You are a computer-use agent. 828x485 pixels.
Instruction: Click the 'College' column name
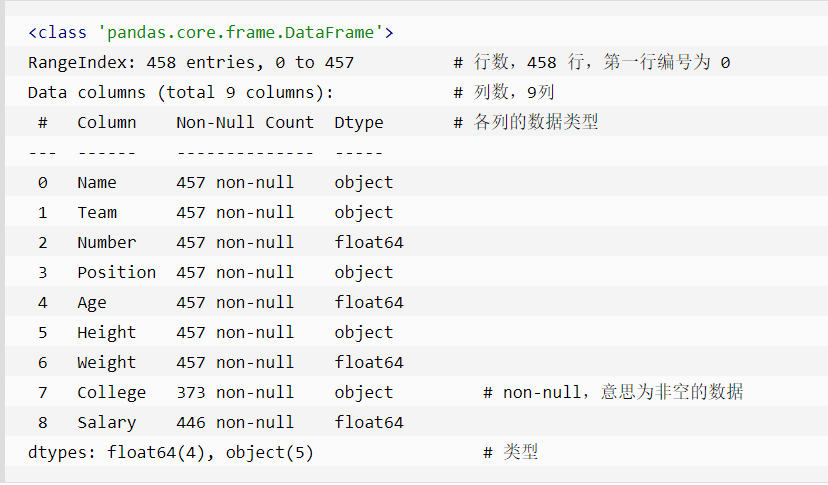(x=111, y=392)
